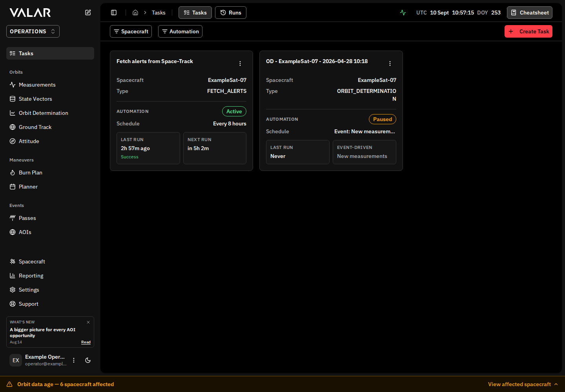Toggle the sidebar panel icon

point(114,13)
